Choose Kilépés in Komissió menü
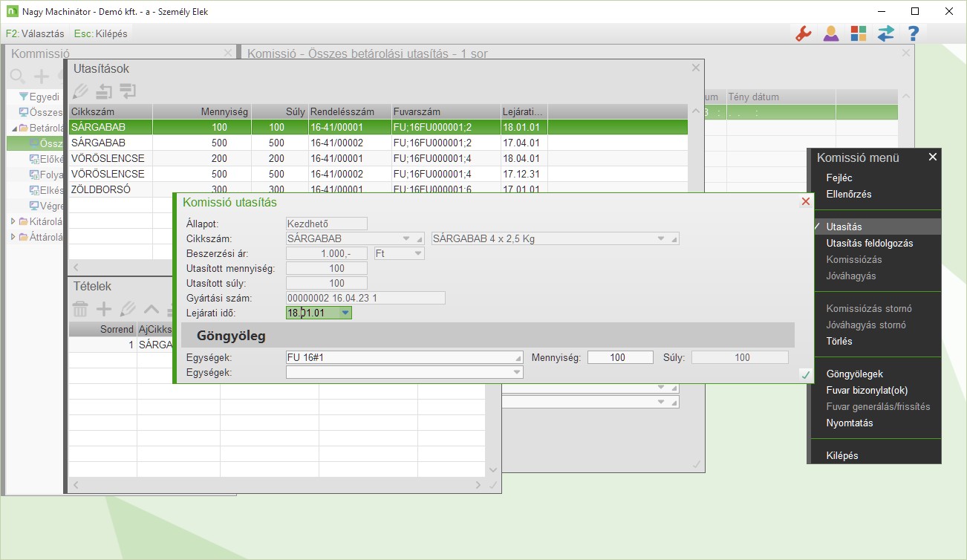 (x=842, y=456)
